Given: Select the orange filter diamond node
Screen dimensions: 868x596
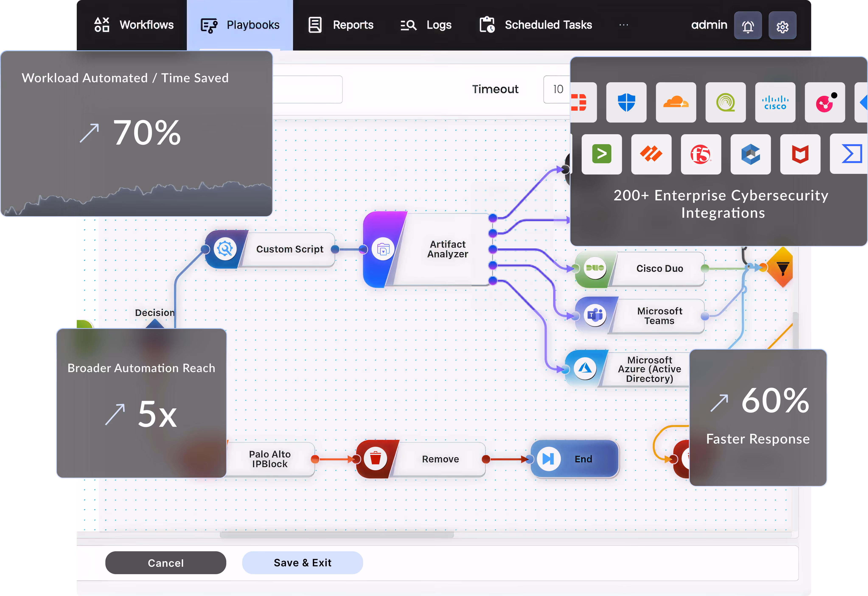Looking at the screenshot, I should tap(782, 267).
